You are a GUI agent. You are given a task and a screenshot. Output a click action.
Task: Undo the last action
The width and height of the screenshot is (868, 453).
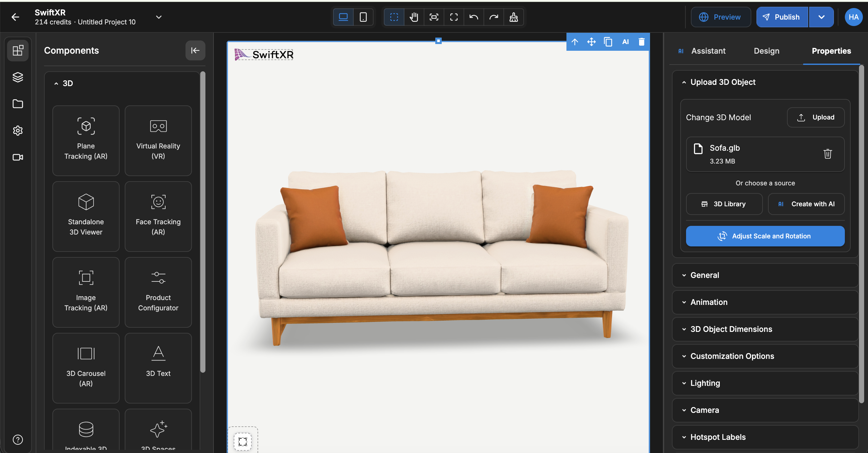point(474,17)
